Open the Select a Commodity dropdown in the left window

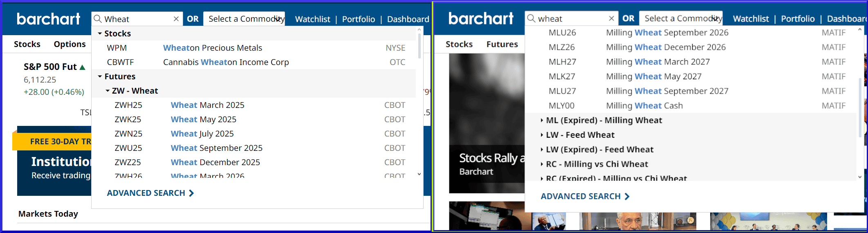[244, 19]
